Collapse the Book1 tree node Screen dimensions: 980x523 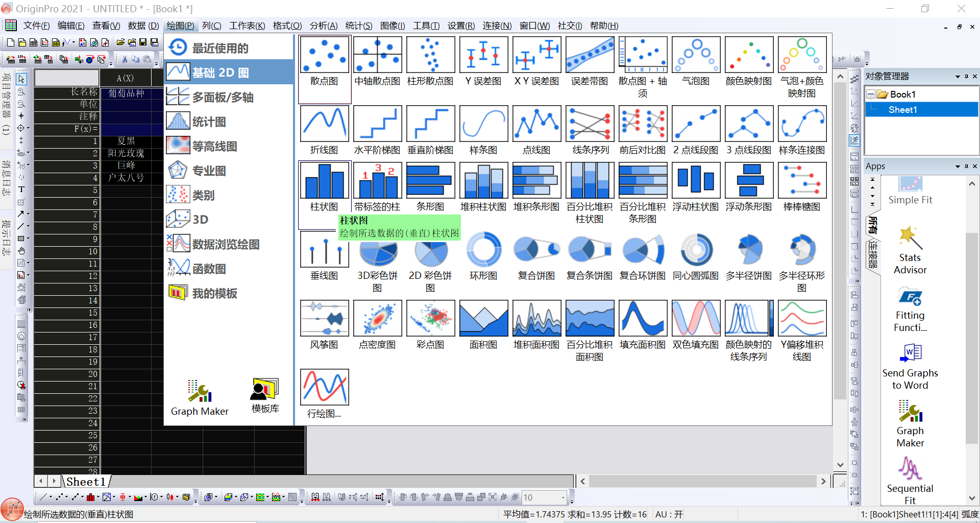pos(871,94)
